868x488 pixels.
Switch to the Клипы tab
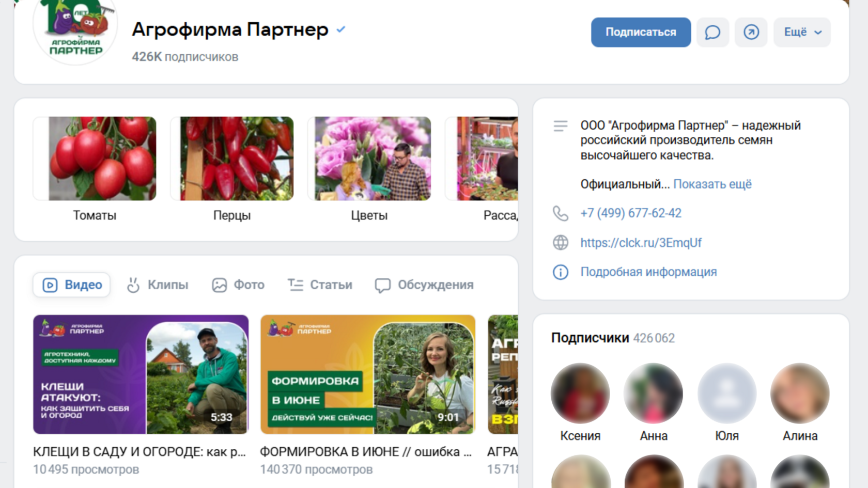pyautogui.click(x=158, y=285)
